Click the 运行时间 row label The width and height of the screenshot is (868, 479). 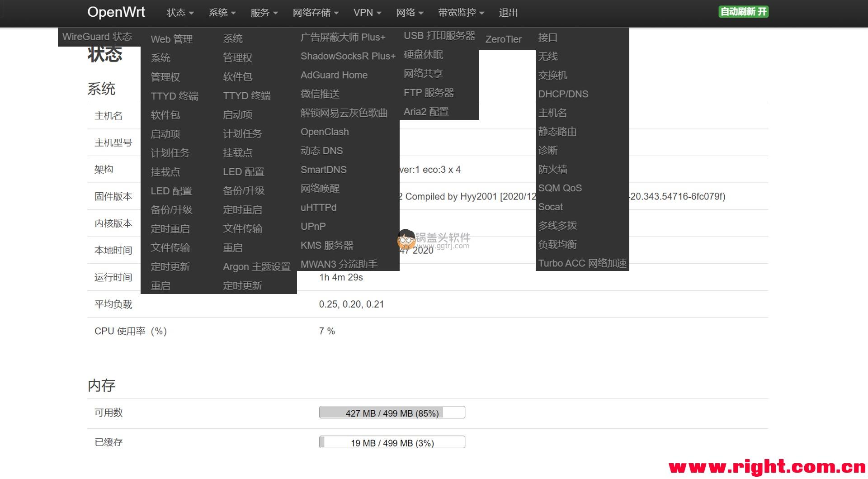113,277
